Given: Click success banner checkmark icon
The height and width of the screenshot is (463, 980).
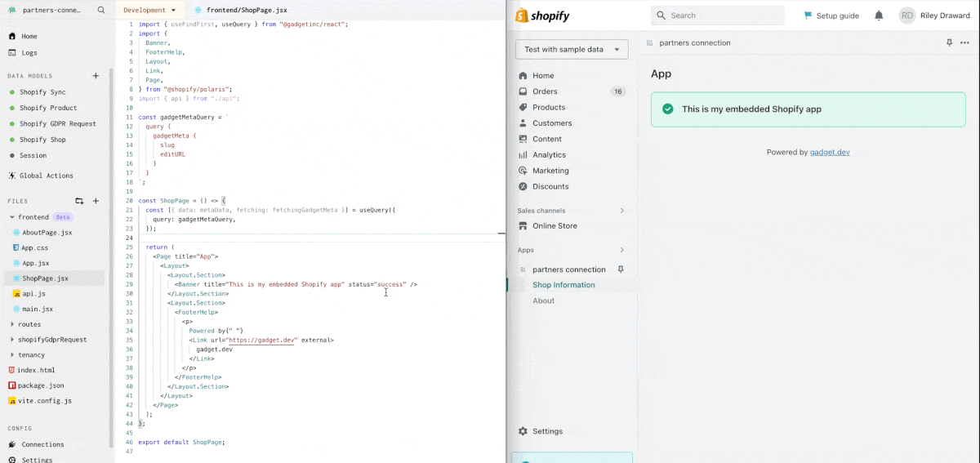Looking at the screenshot, I should point(667,109).
